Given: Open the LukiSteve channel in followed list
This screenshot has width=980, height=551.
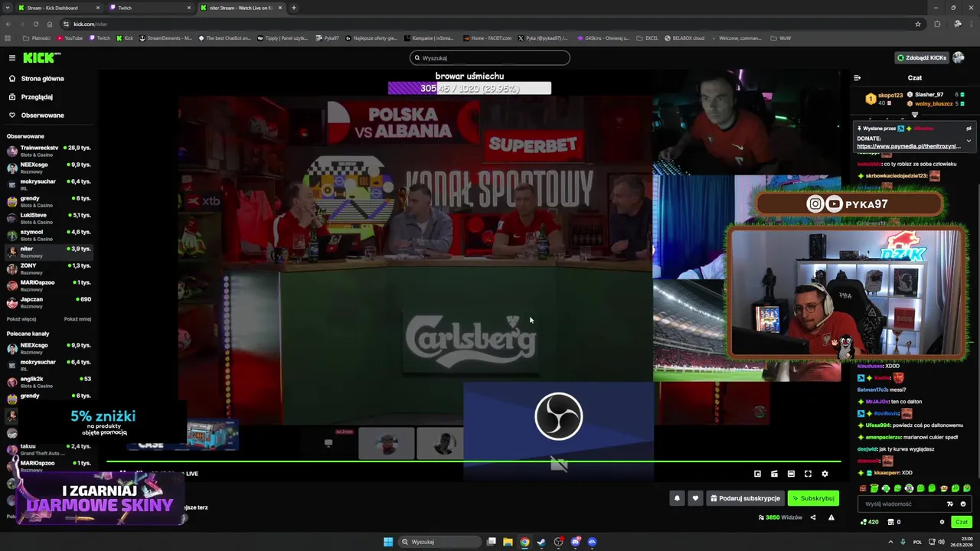Looking at the screenshot, I should [x=49, y=218].
